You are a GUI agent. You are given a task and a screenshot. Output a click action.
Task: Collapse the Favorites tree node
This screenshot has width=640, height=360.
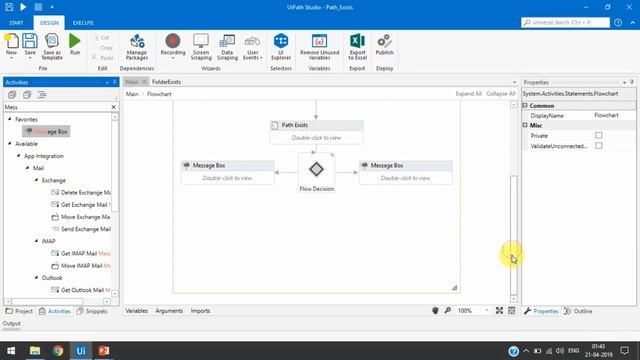[10, 119]
